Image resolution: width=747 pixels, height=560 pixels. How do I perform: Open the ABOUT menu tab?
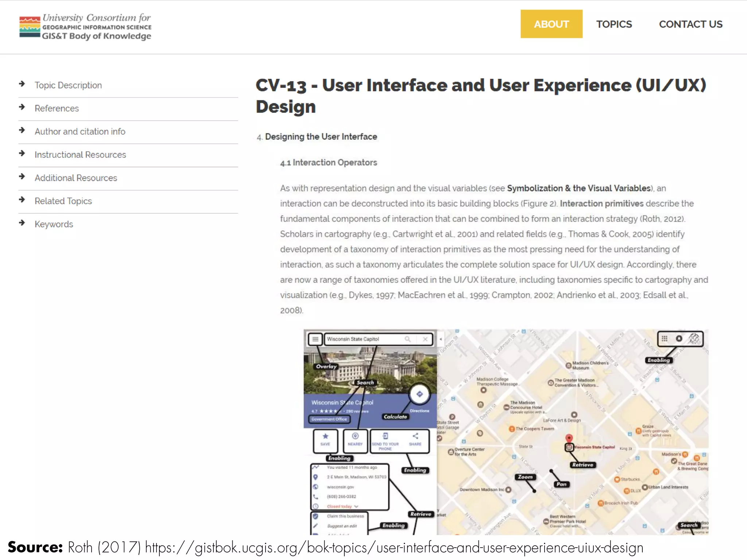click(551, 24)
